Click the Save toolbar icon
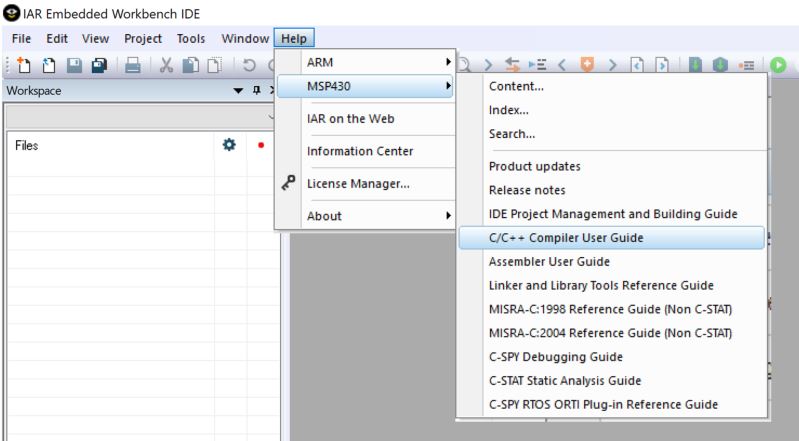Viewport: 799px width, 441px height. tap(74, 65)
